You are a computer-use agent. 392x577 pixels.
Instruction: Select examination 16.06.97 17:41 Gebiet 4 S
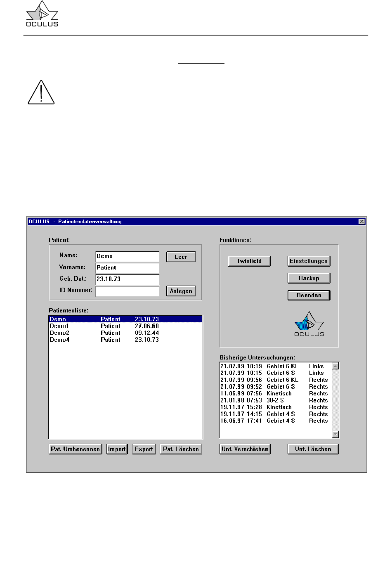pyautogui.click(x=276, y=421)
